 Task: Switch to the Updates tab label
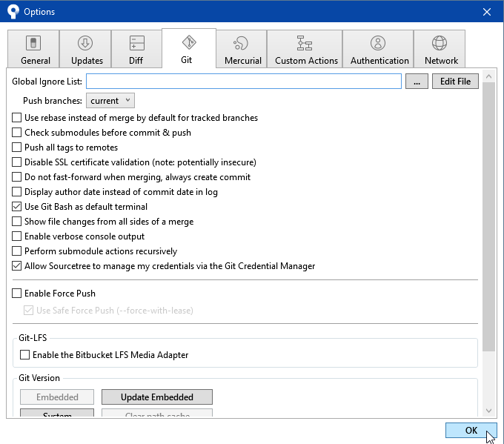[x=87, y=61]
